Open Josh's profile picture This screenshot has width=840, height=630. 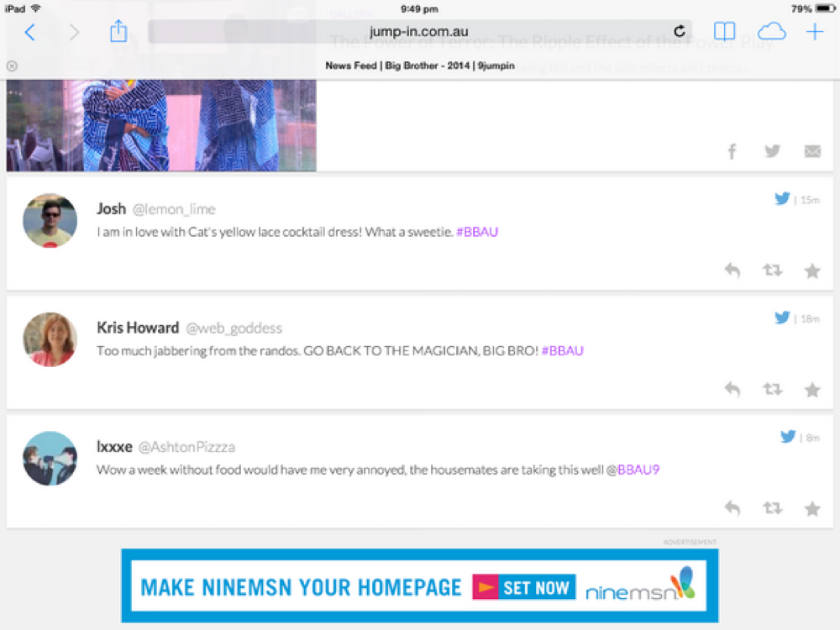pyautogui.click(x=50, y=221)
